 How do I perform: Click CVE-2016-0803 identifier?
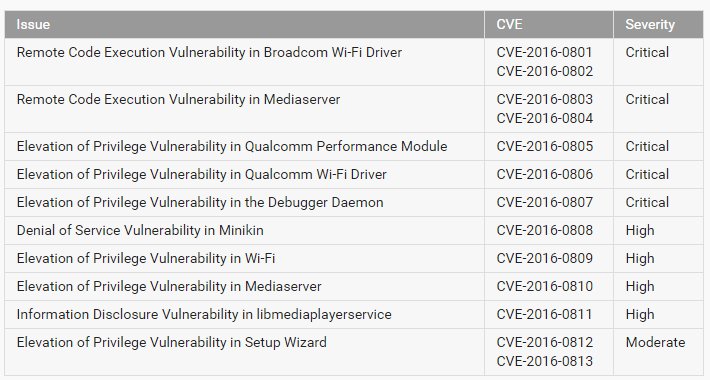coord(544,100)
